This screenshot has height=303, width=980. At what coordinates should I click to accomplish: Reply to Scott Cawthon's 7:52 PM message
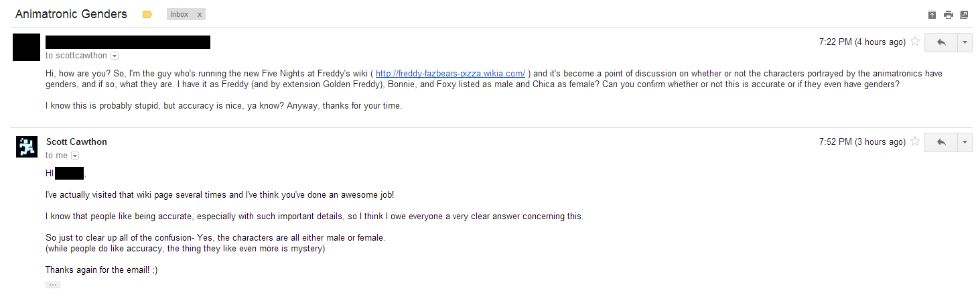pos(941,142)
